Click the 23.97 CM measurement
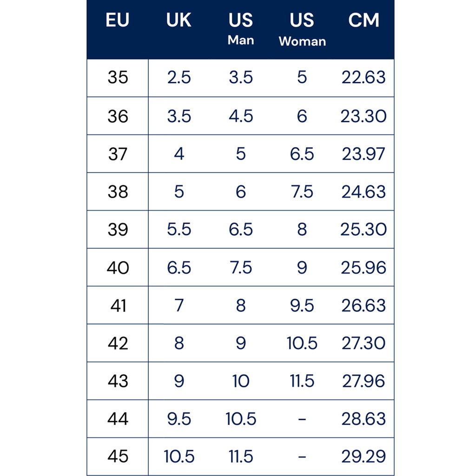Screen dimensions: 476x476 364,154
